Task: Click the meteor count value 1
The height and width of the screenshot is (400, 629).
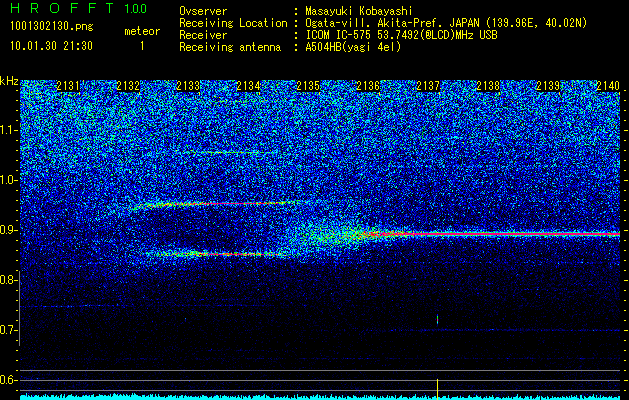Action: point(142,46)
